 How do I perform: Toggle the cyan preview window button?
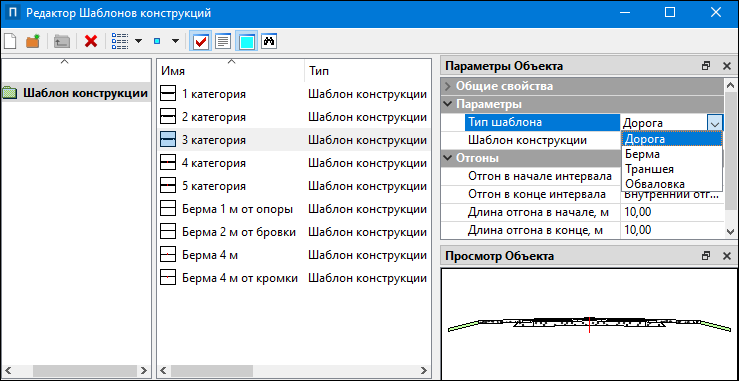tap(247, 41)
